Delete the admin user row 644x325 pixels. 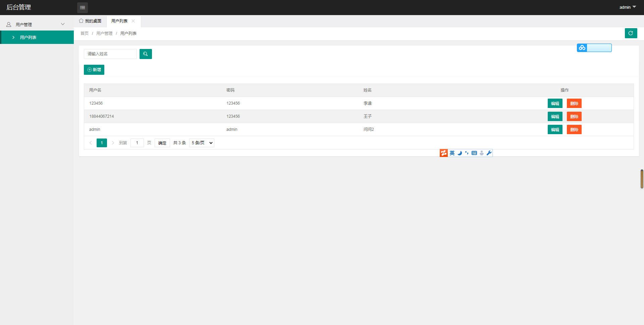pyautogui.click(x=574, y=129)
